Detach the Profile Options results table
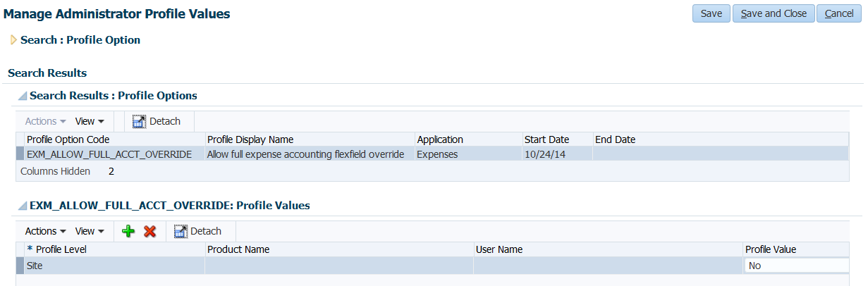The width and height of the screenshot is (868, 286). (x=157, y=121)
